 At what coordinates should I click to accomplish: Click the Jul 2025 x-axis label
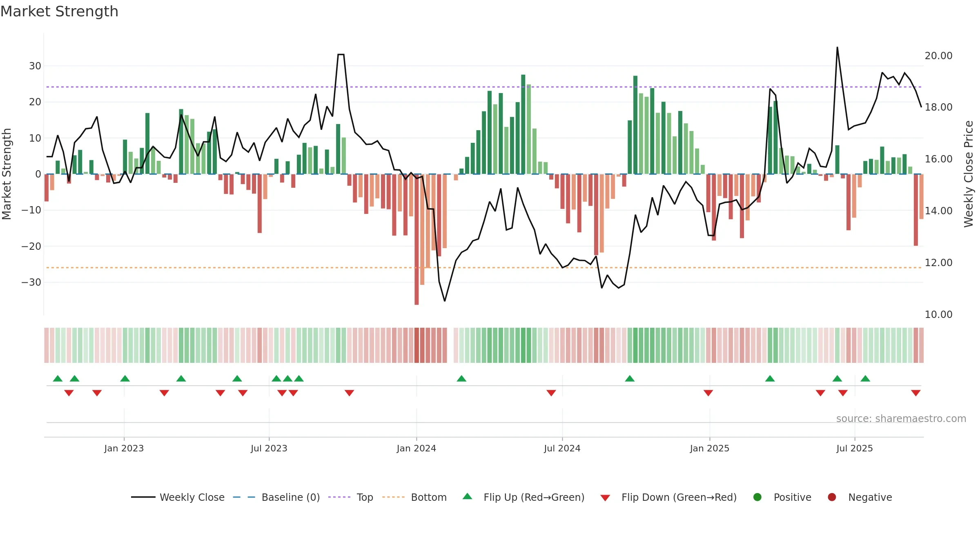pyautogui.click(x=855, y=448)
